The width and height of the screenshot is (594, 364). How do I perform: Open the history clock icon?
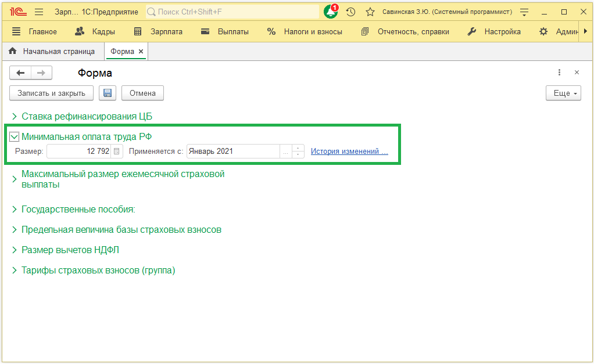pyautogui.click(x=350, y=12)
